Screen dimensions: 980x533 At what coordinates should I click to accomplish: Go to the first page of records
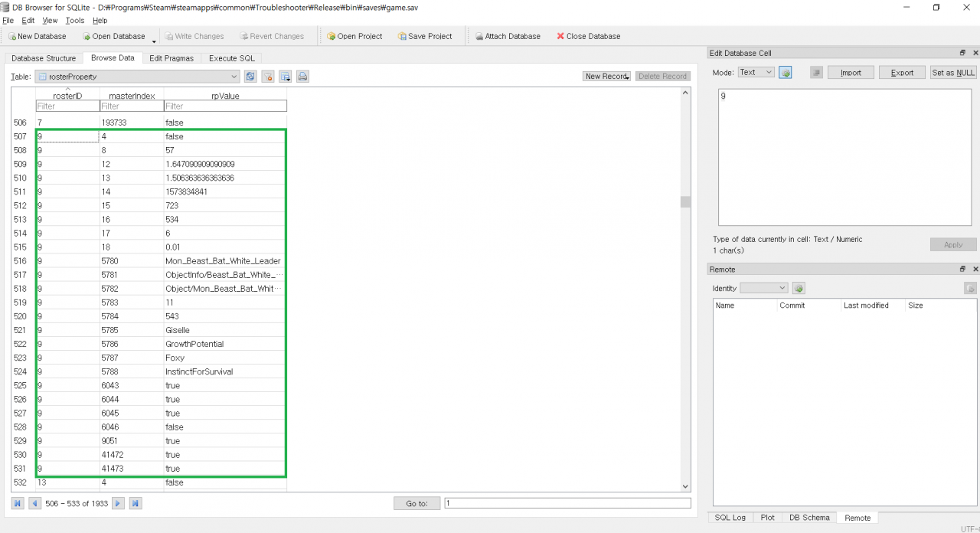click(x=18, y=503)
